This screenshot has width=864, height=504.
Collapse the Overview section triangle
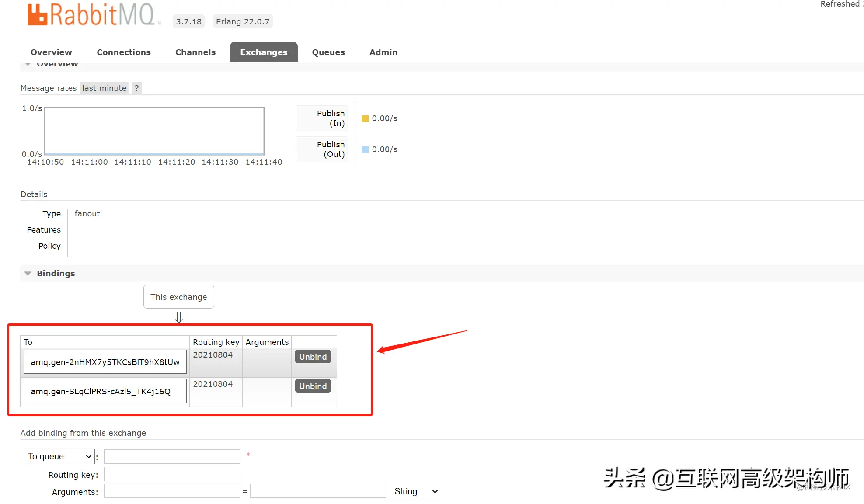(28, 65)
